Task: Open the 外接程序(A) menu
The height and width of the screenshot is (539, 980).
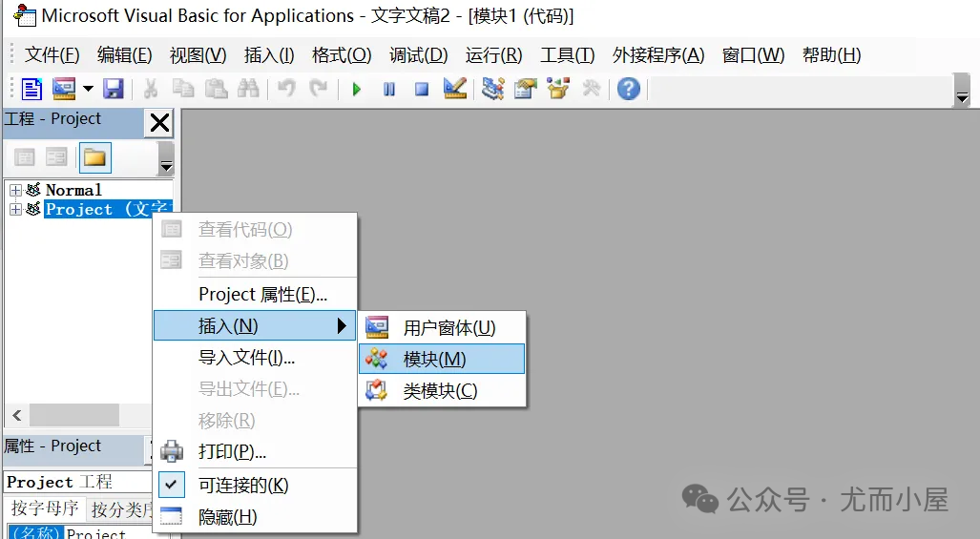Action: tap(658, 55)
